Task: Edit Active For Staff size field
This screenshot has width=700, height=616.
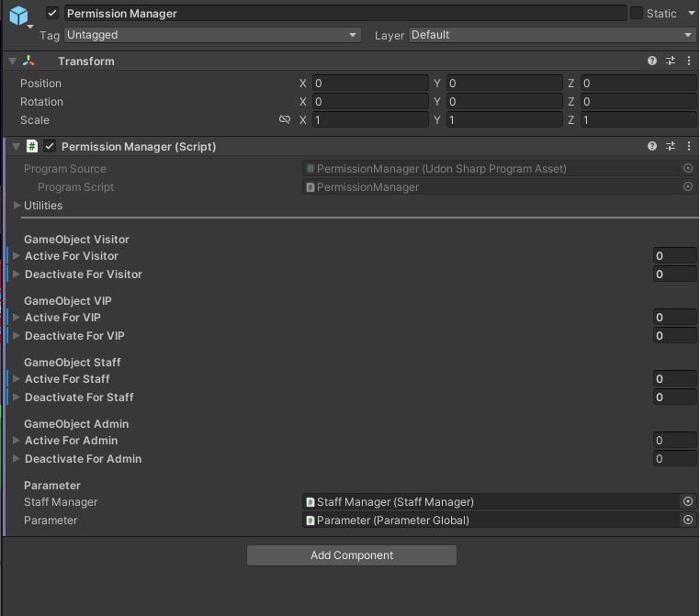Action: 674,379
